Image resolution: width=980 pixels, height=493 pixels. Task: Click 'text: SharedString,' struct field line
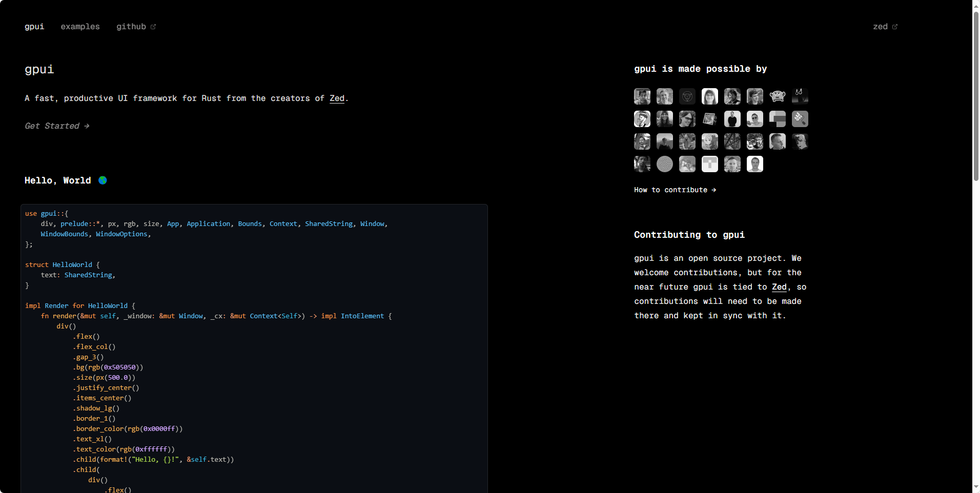pos(78,275)
